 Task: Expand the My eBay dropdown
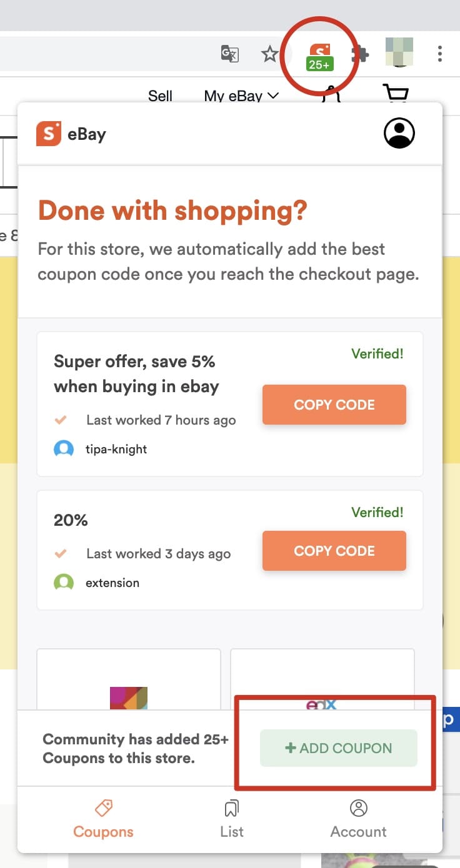(x=239, y=96)
